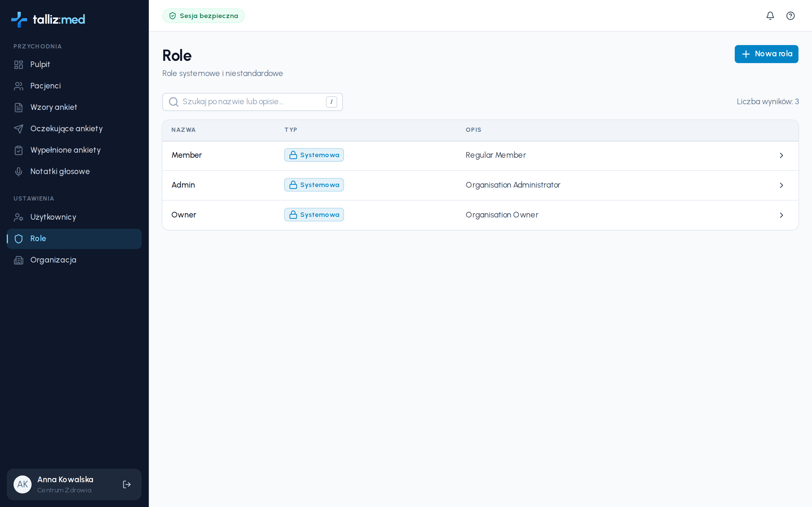812x507 pixels.
Task: Open Wzory ankiet menu item
Action: [x=74, y=107]
